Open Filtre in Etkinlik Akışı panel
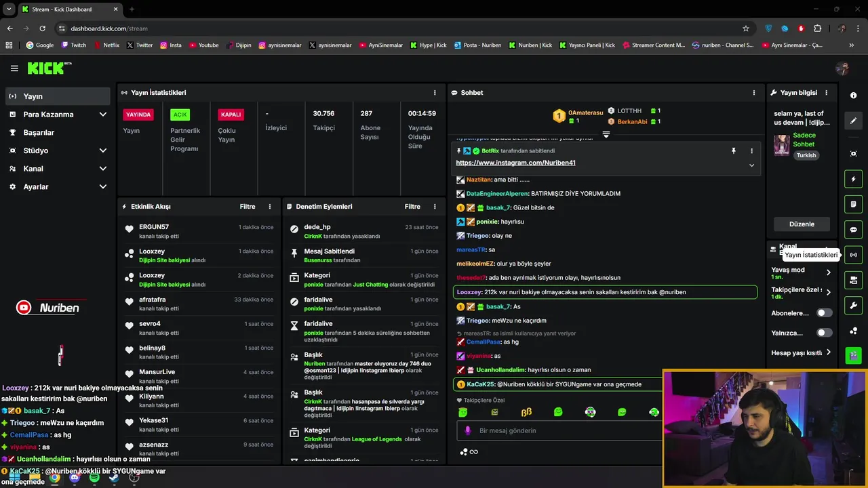 point(248,207)
